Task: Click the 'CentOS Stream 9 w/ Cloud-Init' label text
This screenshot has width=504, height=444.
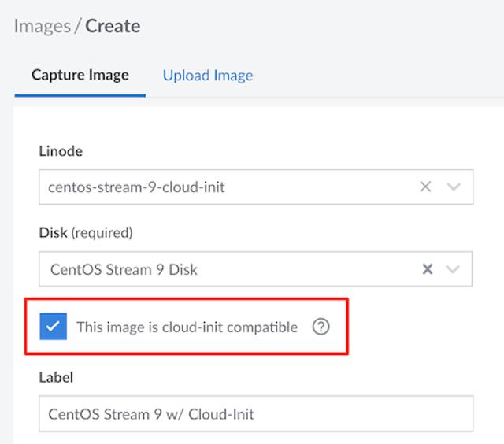Action: coord(151,414)
